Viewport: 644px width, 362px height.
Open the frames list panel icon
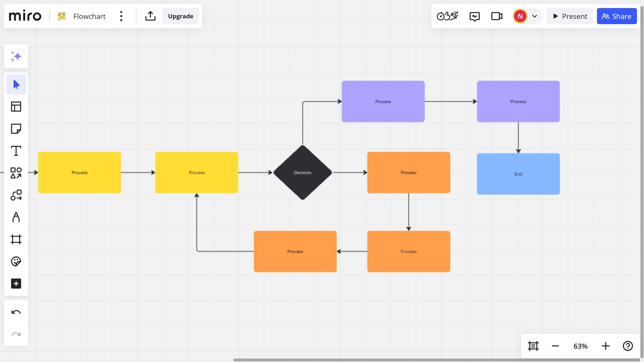click(533, 346)
